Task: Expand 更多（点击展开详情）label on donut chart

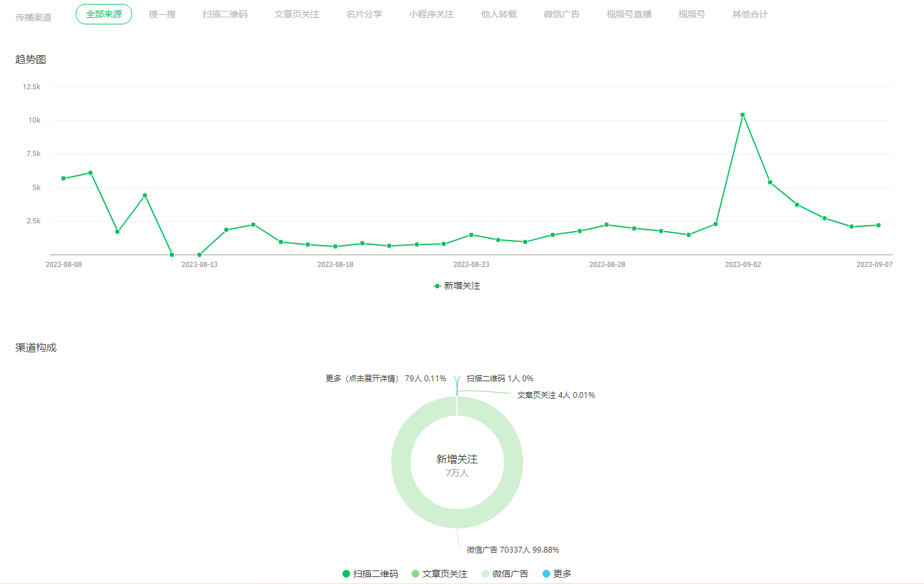Action: 385,379
